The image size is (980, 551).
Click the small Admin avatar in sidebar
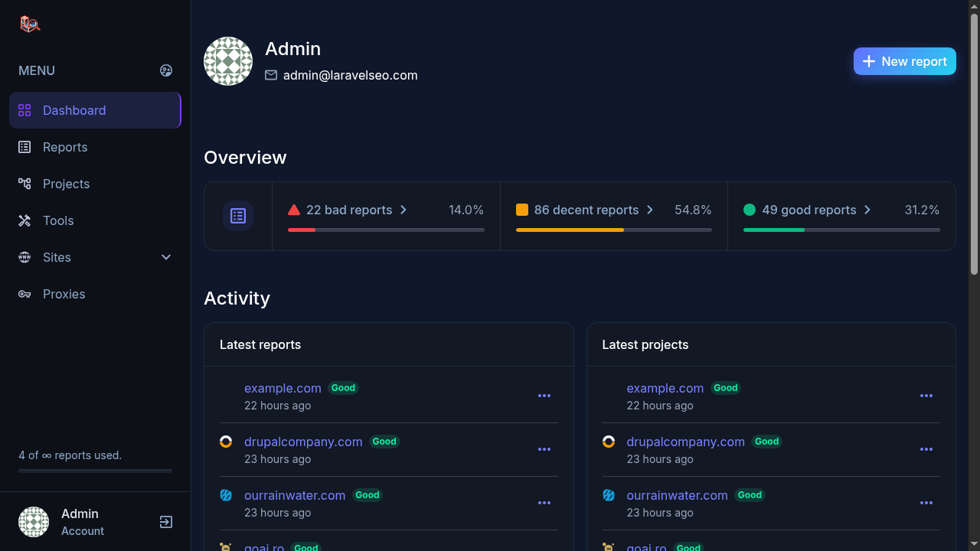(x=34, y=522)
